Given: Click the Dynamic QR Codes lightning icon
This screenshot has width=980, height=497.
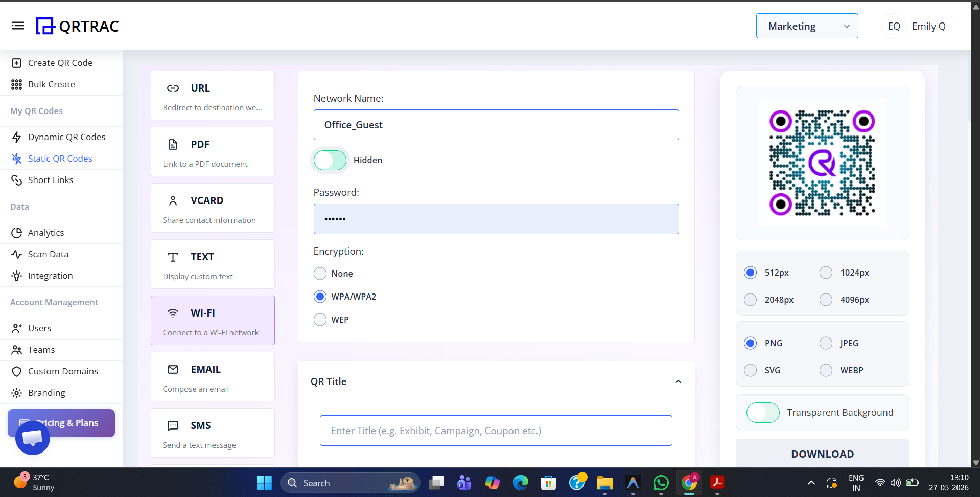Looking at the screenshot, I should coord(17,137).
